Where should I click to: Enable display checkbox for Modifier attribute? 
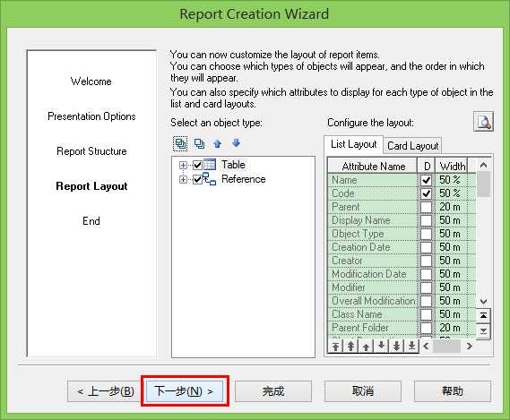click(426, 287)
